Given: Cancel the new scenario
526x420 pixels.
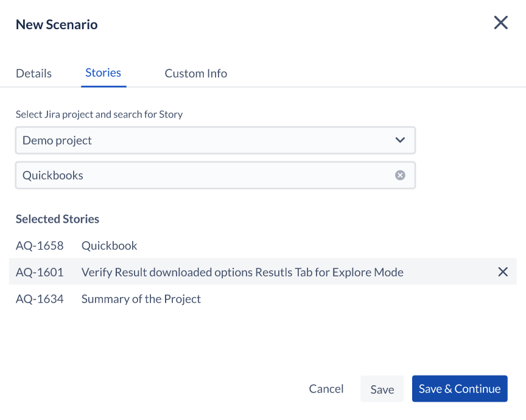Looking at the screenshot, I should (x=326, y=389).
